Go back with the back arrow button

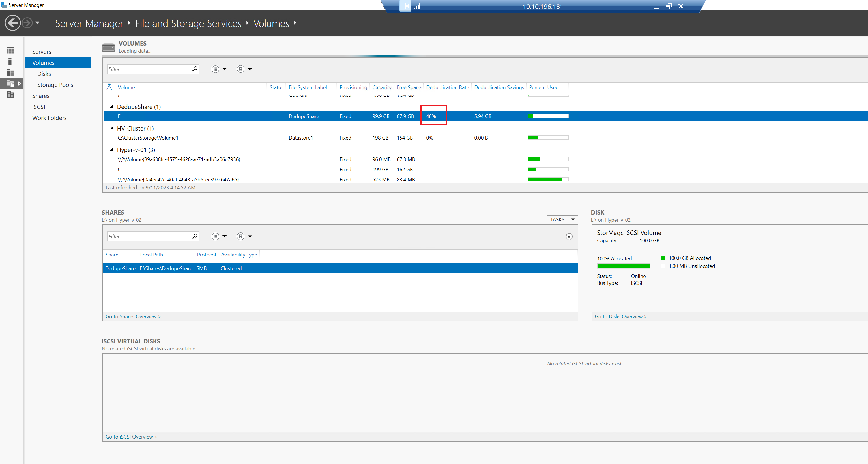(x=13, y=23)
